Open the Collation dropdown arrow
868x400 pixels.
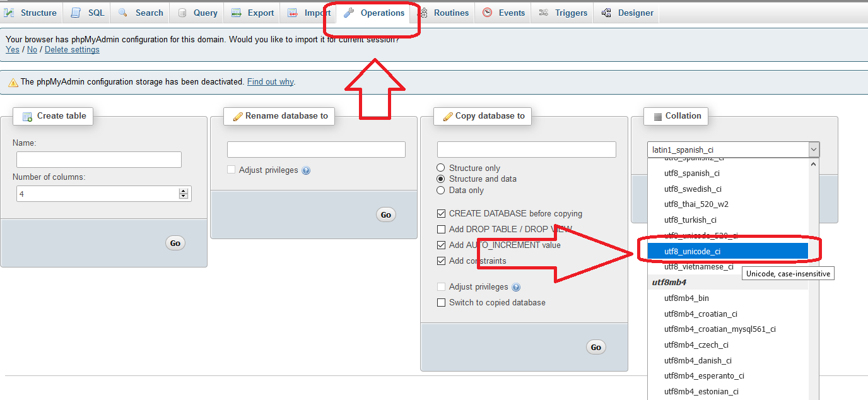pyautogui.click(x=813, y=150)
